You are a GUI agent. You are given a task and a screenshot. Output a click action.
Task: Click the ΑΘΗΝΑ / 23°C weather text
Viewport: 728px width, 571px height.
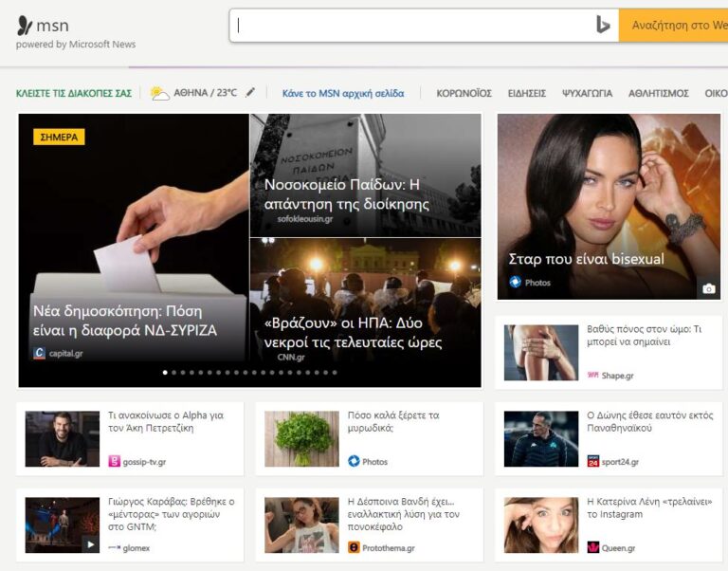pos(205,93)
